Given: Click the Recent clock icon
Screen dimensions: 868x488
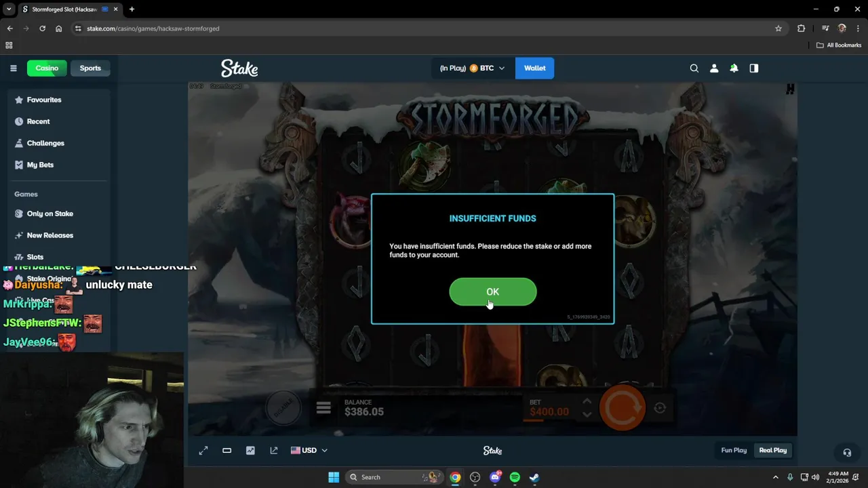Looking at the screenshot, I should [x=19, y=121].
